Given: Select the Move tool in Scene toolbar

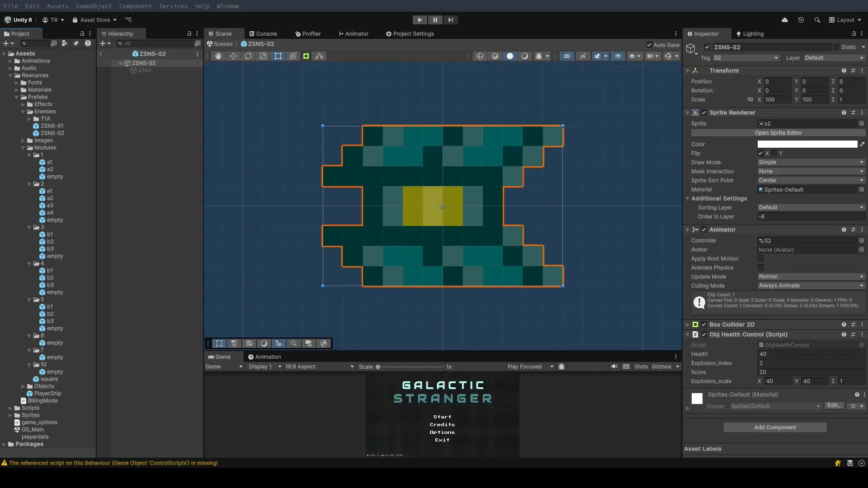Looking at the screenshot, I should point(233,56).
